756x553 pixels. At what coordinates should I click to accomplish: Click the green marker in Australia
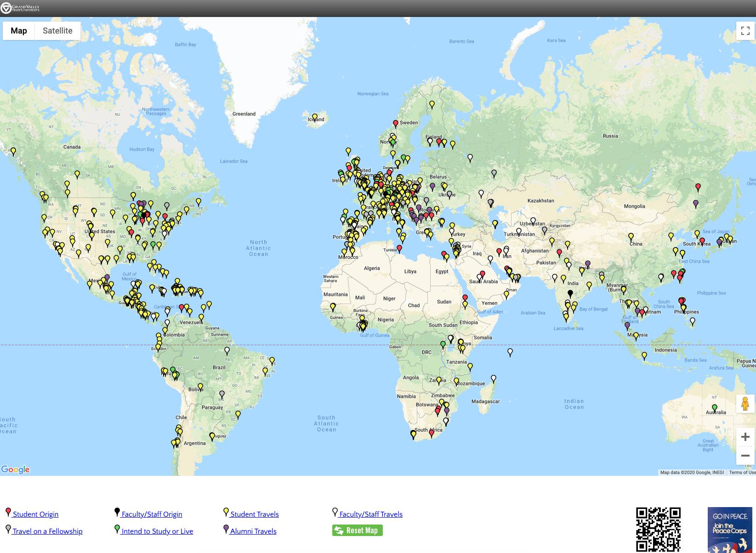715,407
